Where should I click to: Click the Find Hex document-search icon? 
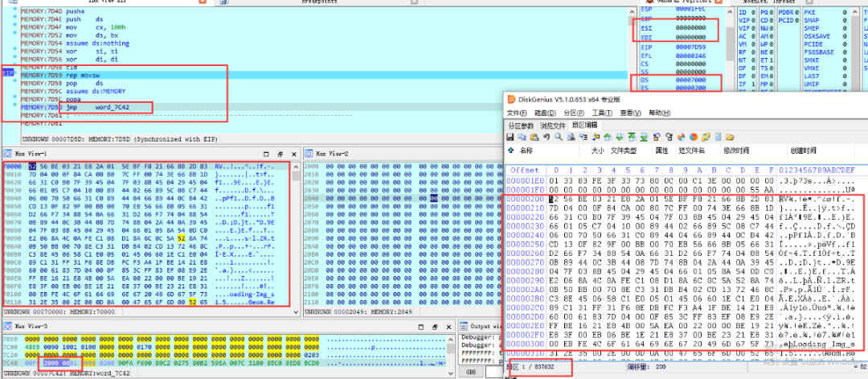(571, 137)
